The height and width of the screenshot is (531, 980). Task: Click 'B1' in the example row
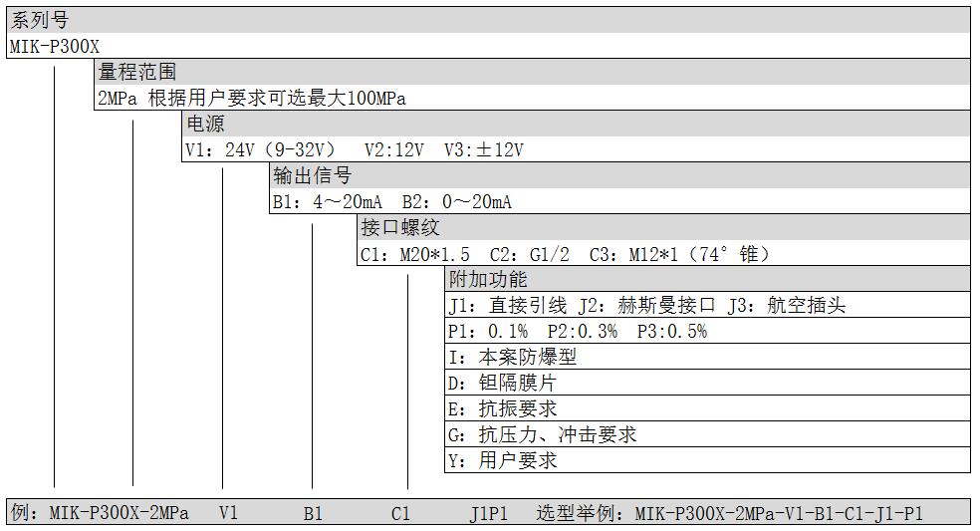click(x=313, y=514)
